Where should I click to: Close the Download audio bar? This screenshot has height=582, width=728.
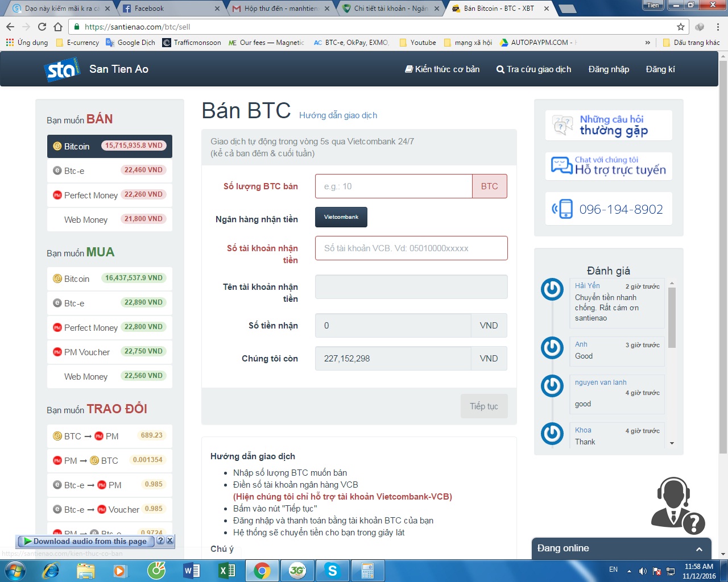tap(169, 541)
